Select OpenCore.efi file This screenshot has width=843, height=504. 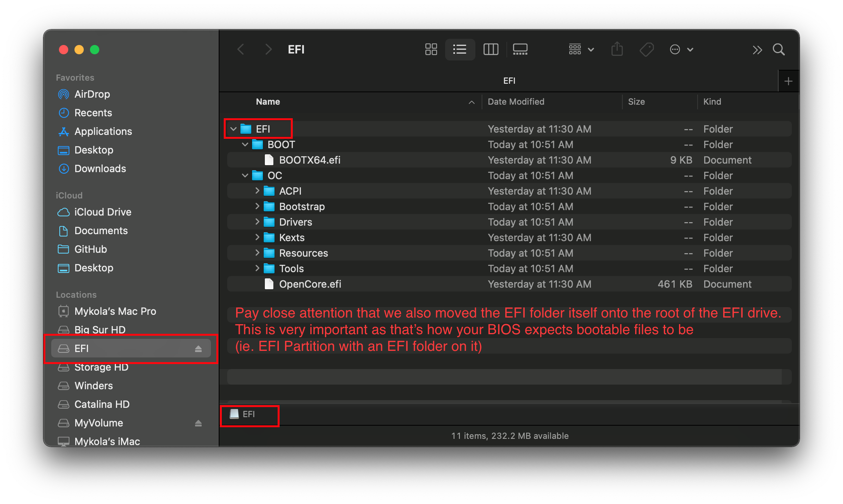point(310,284)
